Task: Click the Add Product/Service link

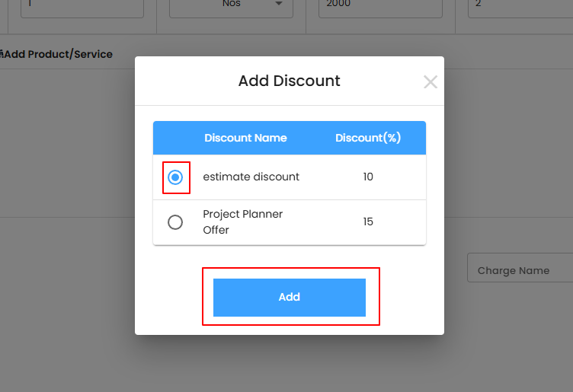Action: tap(59, 54)
